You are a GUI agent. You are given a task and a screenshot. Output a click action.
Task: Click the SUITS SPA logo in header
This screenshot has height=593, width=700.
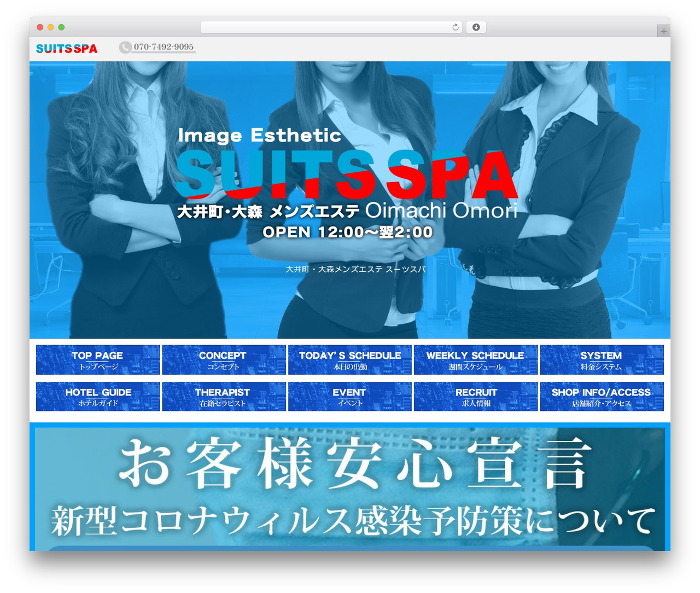pos(67,49)
